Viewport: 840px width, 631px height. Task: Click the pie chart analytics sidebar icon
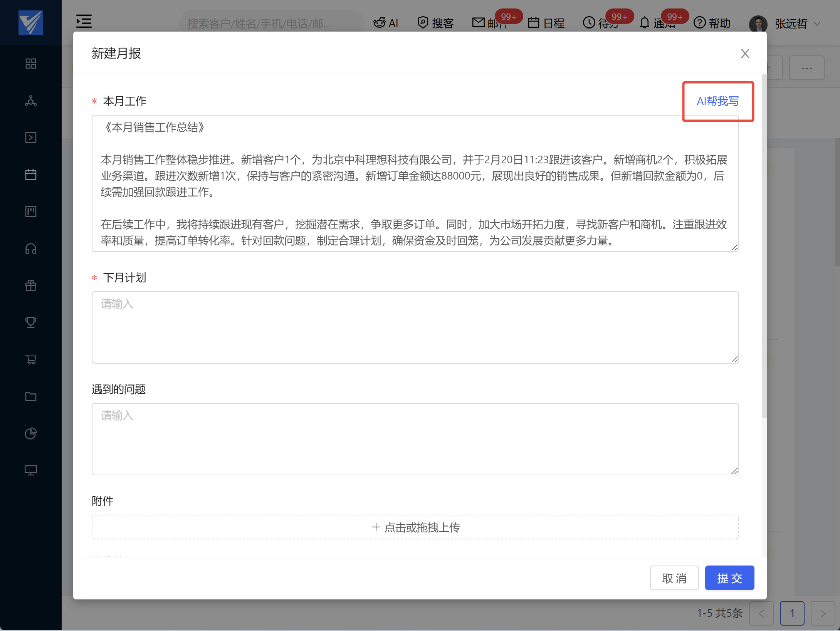[31, 433]
